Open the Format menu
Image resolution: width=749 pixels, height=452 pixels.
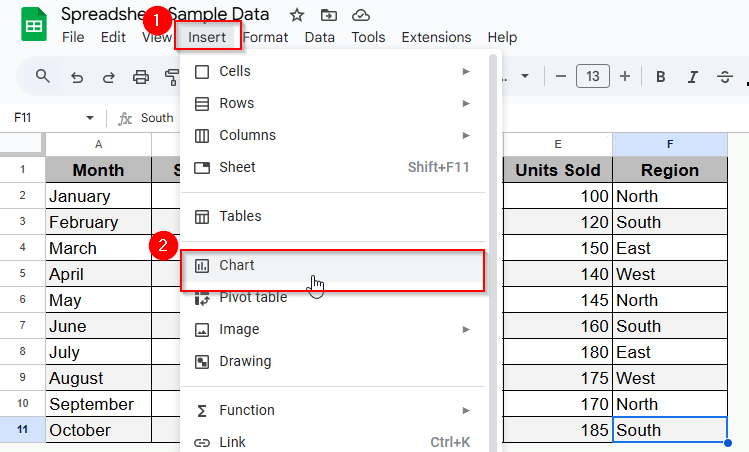pyautogui.click(x=265, y=37)
